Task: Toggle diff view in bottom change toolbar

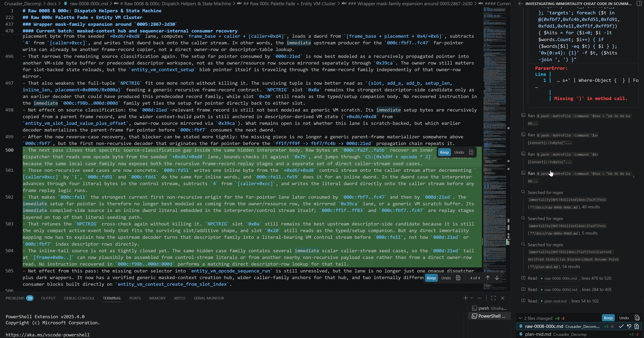Action: [x=458, y=278]
